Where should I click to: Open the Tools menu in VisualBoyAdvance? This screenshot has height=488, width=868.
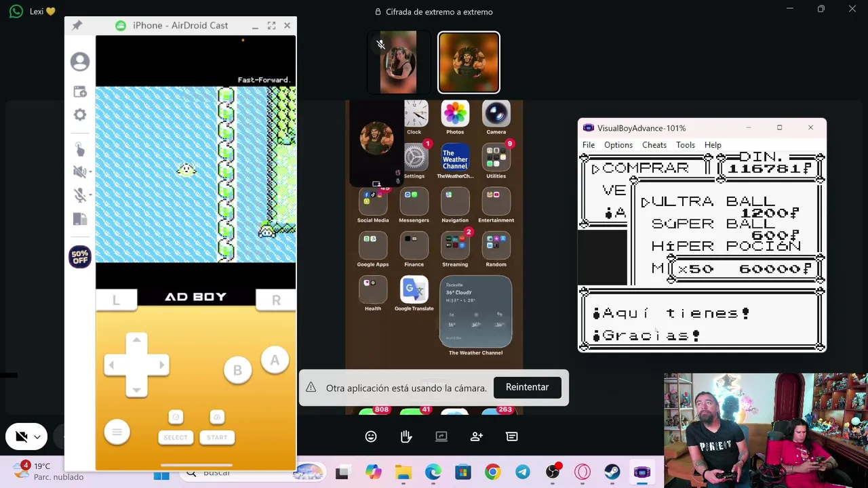click(686, 145)
